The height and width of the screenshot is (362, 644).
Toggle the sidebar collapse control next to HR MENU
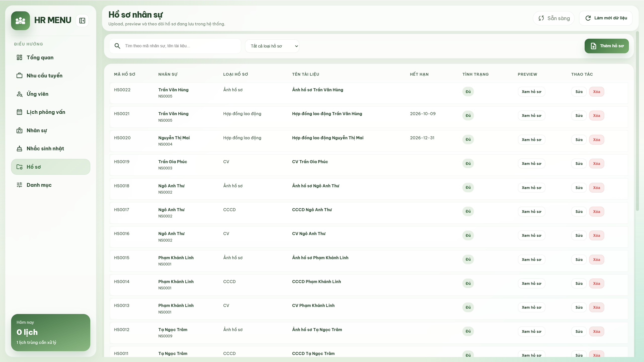pos(82,20)
